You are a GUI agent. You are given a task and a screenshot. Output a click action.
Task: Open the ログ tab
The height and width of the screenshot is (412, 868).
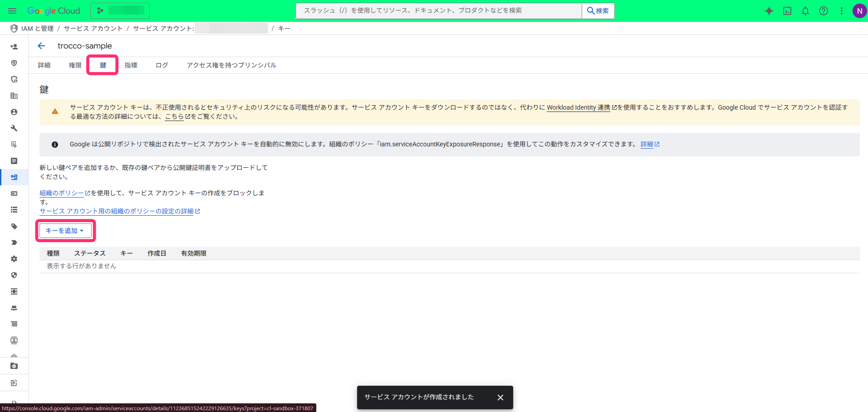(162, 65)
